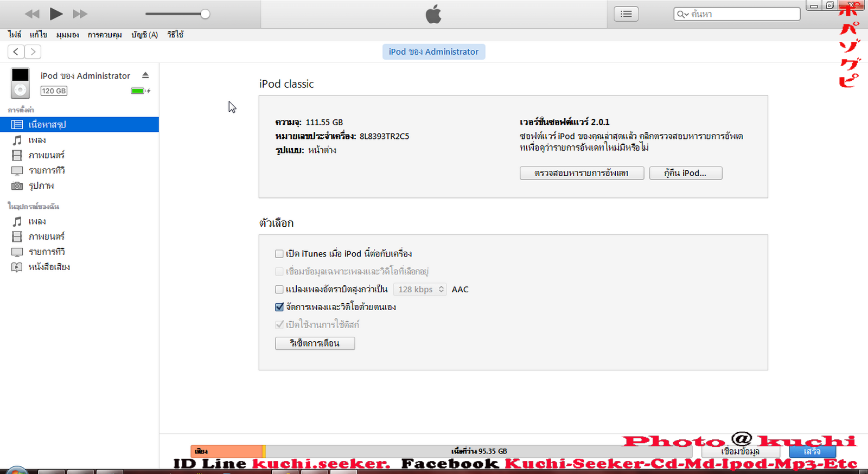Select เนื้อหาสรุป summary in sidebar
Viewport: 868px width, 474px height.
[x=79, y=125]
